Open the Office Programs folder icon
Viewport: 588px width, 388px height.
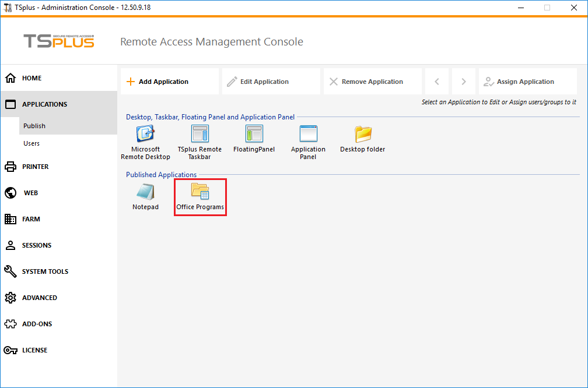click(200, 192)
